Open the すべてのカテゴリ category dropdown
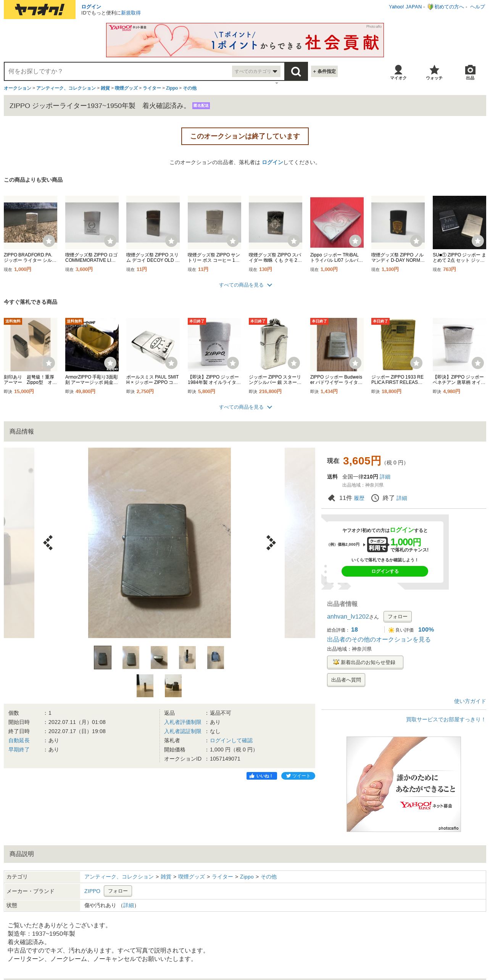Image resolution: width=490 pixels, height=980 pixels. 256,71
